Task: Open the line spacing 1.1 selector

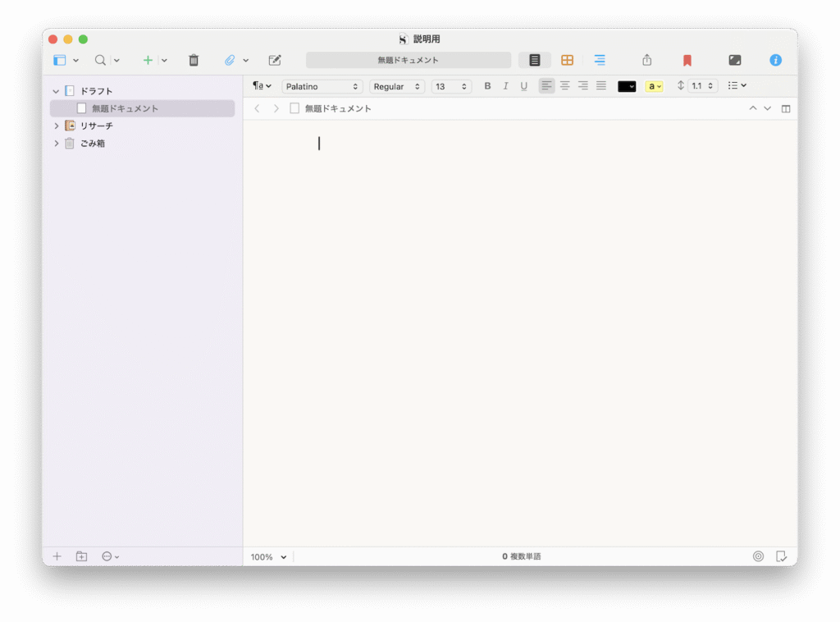Action: pyautogui.click(x=702, y=85)
